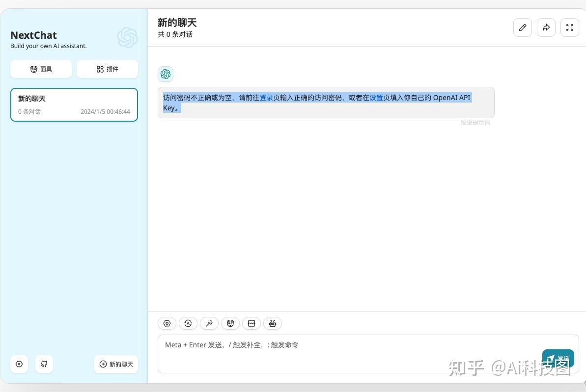The width and height of the screenshot is (586, 392).
Task: Click the ChatGPT avatar beside the system message
Action: click(166, 74)
